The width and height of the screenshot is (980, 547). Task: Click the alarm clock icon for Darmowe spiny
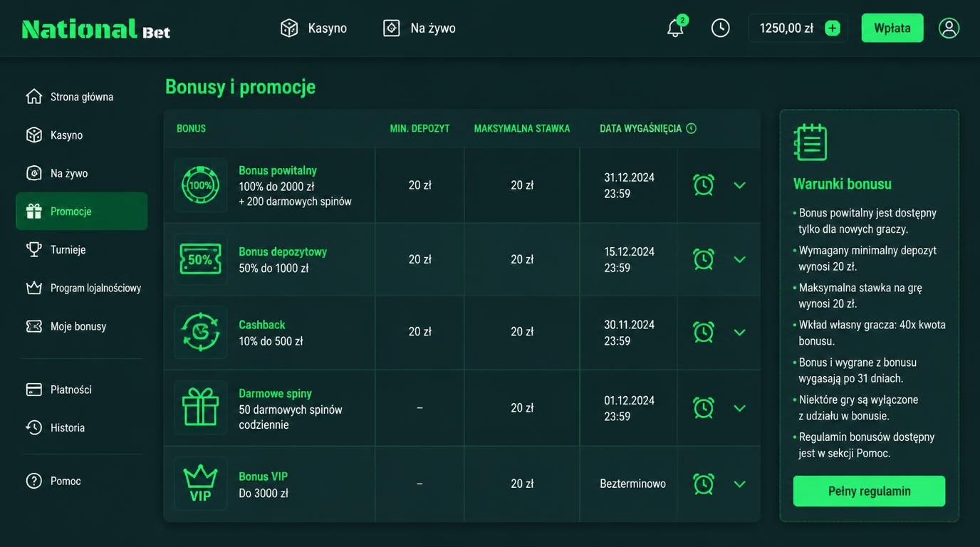(x=704, y=408)
